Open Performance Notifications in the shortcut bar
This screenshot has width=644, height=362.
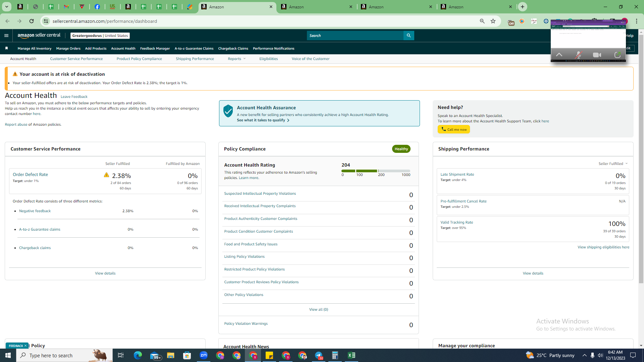coord(274,49)
